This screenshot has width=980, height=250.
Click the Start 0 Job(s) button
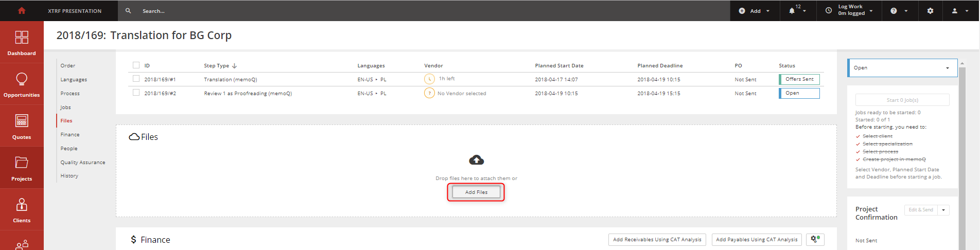[902, 100]
